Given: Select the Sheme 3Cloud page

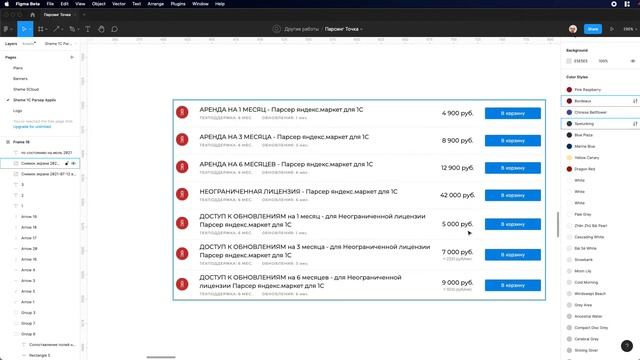Looking at the screenshot, I should [x=26, y=89].
